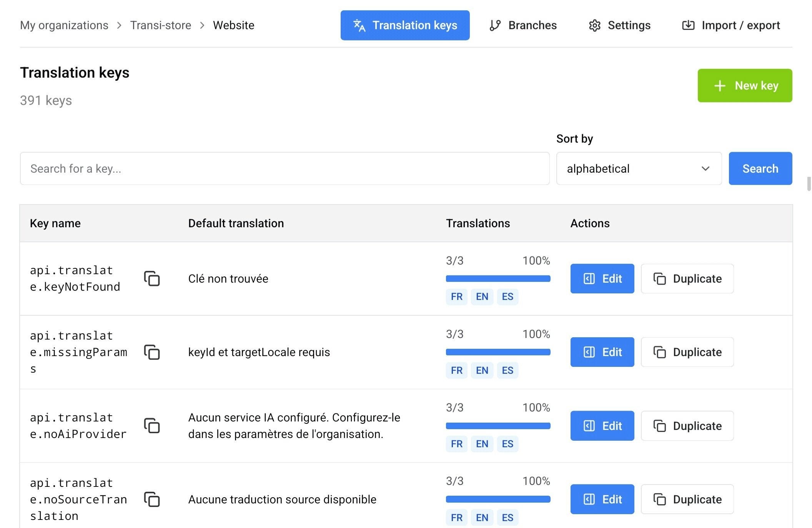Select the Translation keys tab
Screen dimensions: 812x528
click(405, 25)
